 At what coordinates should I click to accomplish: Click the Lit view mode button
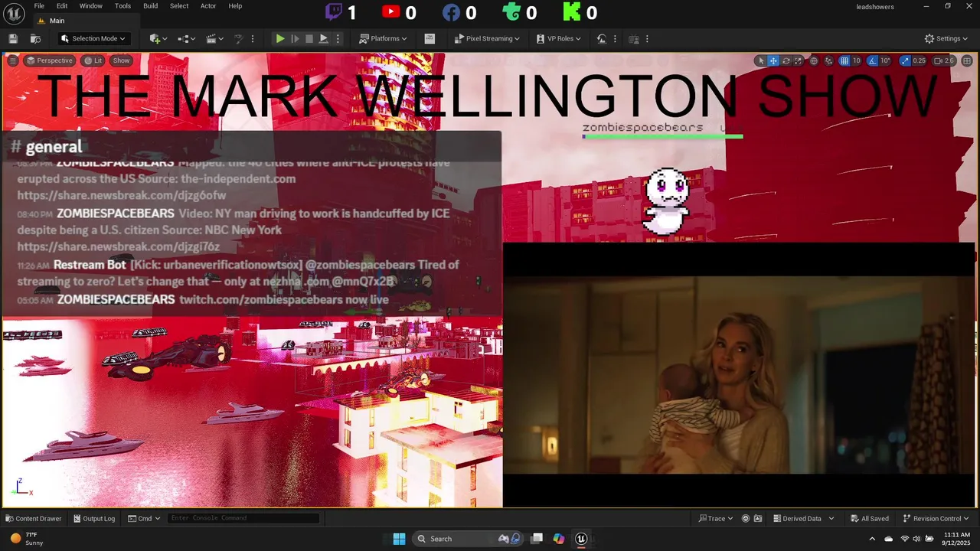click(x=93, y=60)
